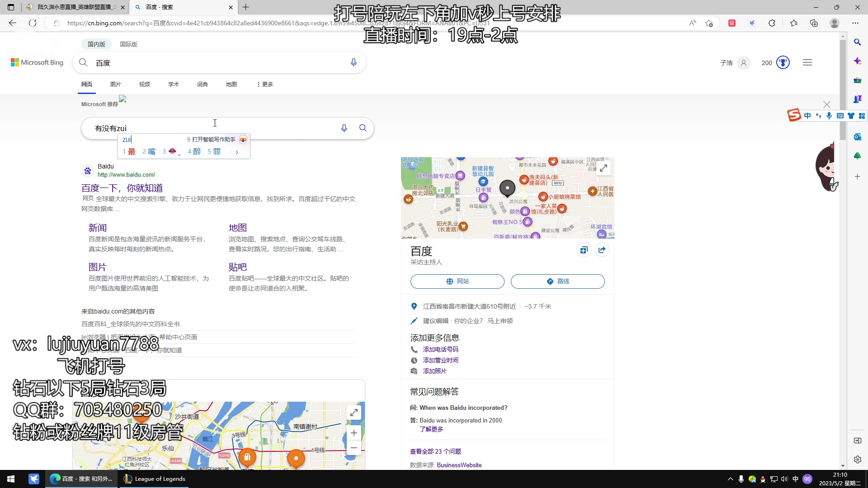Image resolution: width=868 pixels, height=488 pixels.
Task: Open the 词典 search tab
Action: click(x=203, y=84)
